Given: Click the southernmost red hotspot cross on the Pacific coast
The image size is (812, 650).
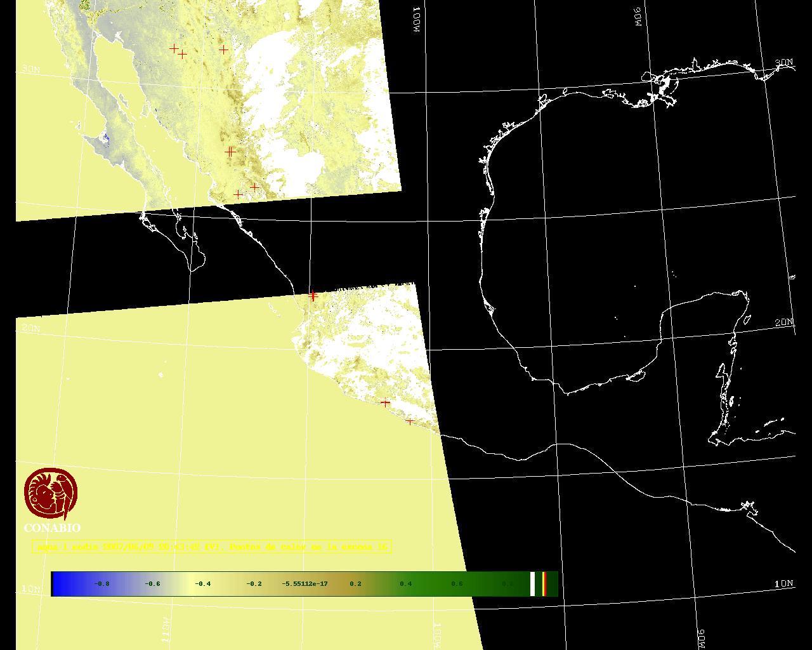Looking at the screenshot, I should coord(409,421).
